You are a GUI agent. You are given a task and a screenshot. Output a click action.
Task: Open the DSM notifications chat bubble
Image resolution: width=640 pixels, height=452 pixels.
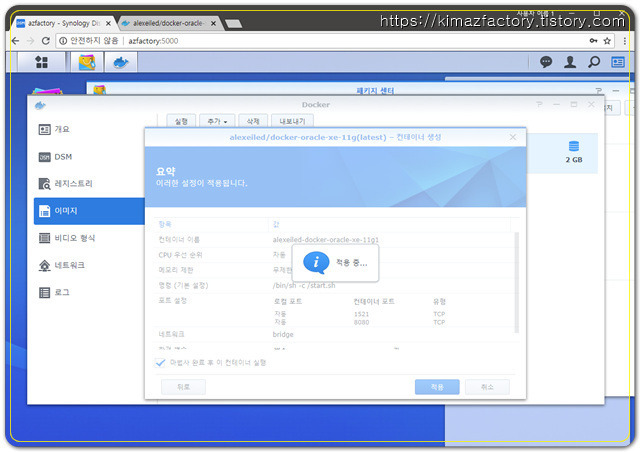pyautogui.click(x=546, y=62)
